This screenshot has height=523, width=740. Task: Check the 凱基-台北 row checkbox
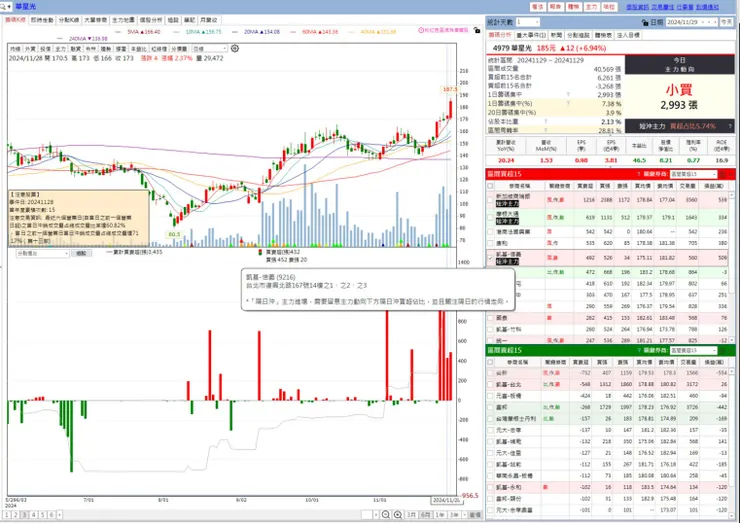[490, 384]
